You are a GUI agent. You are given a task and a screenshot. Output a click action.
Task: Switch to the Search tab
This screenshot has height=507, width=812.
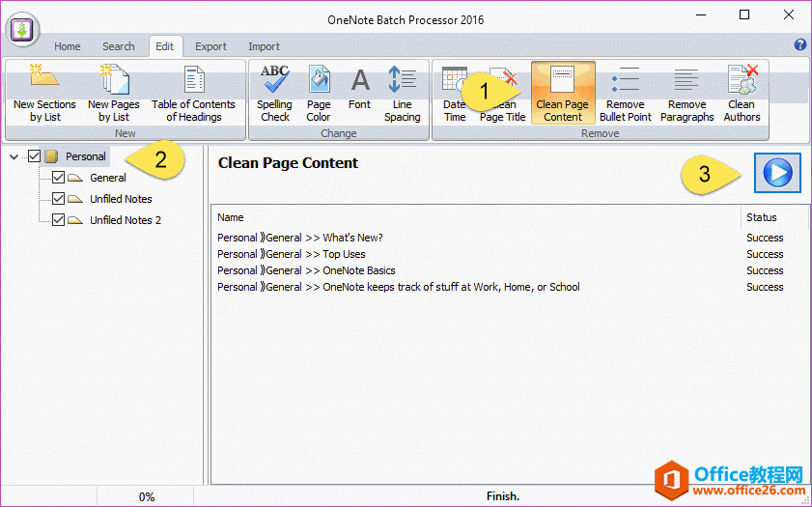(x=119, y=46)
